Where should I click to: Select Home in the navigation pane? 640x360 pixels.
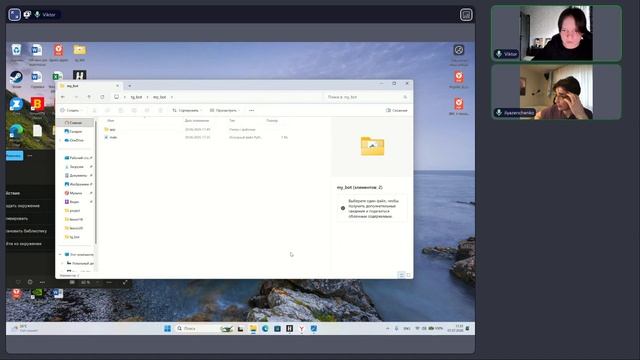pyautogui.click(x=76, y=122)
